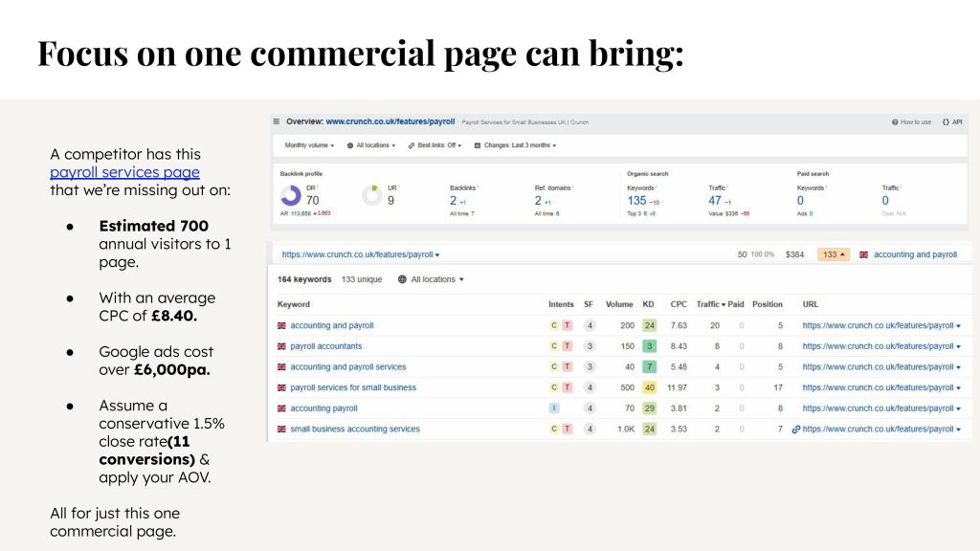Click KD badge 3 for payroll accountants

click(x=650, y=346)
